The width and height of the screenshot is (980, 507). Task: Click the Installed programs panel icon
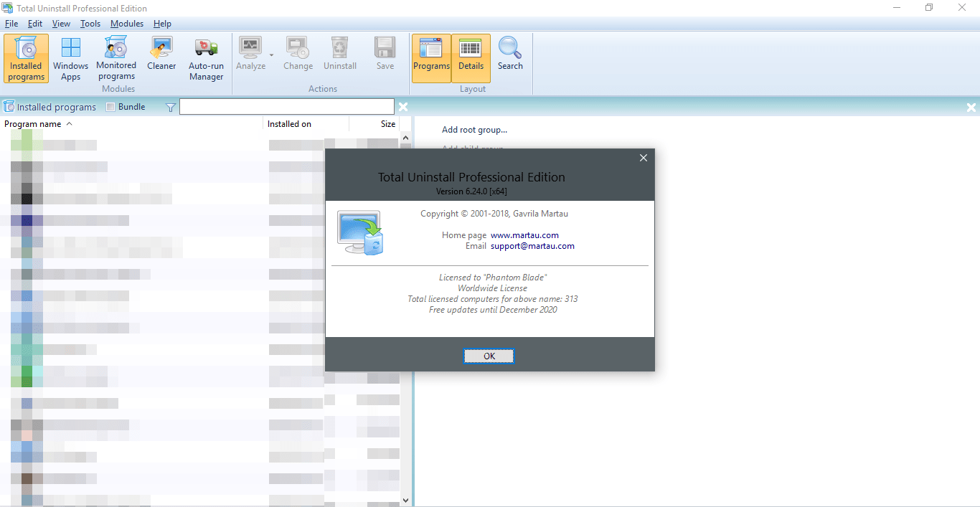(x=9, y=107)
